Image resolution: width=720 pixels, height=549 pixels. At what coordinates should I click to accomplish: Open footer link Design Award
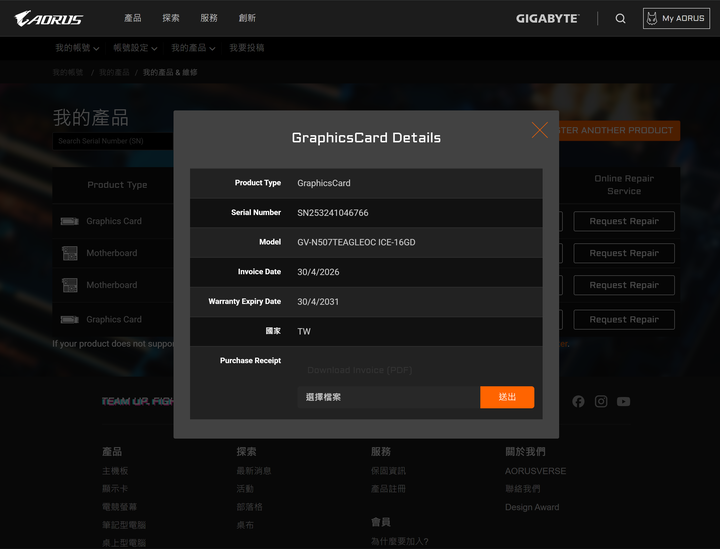tap(532, 507)
